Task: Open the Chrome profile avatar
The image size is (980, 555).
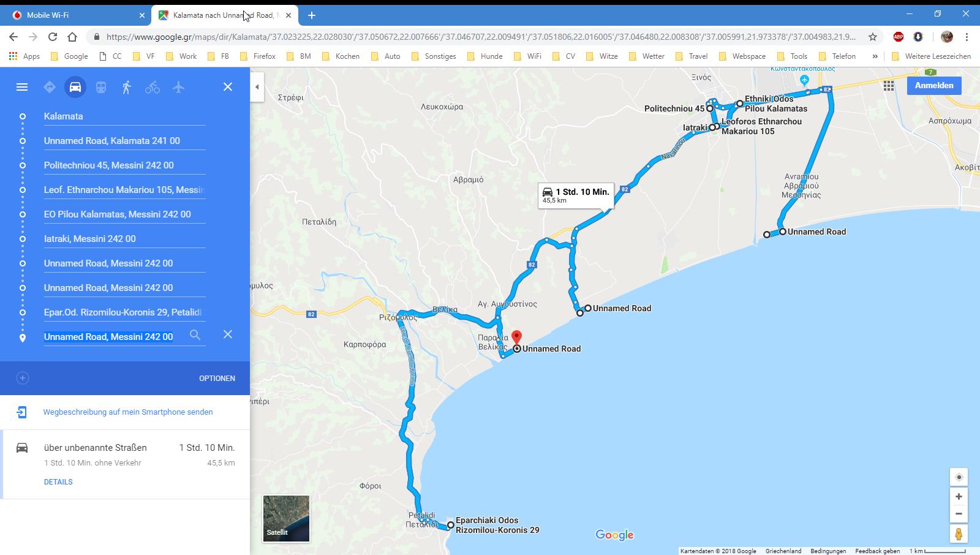Action: pos(947,37)
